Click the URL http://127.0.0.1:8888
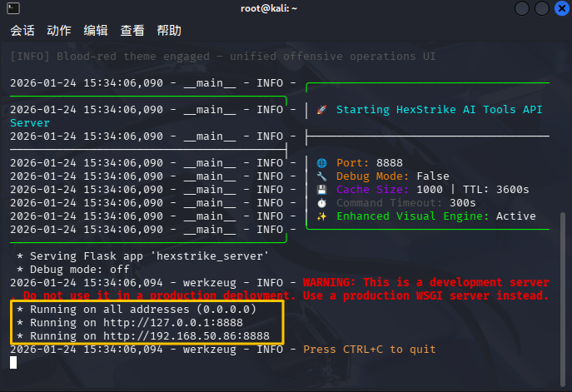The width and height of the screenshot is (572, 392). (x=173, y=323)
